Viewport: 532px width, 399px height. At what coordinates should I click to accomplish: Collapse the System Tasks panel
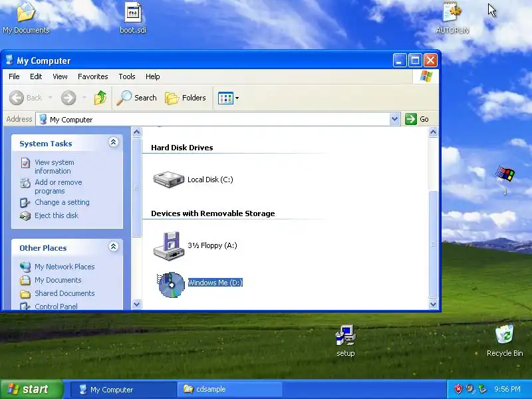(113, 142)
